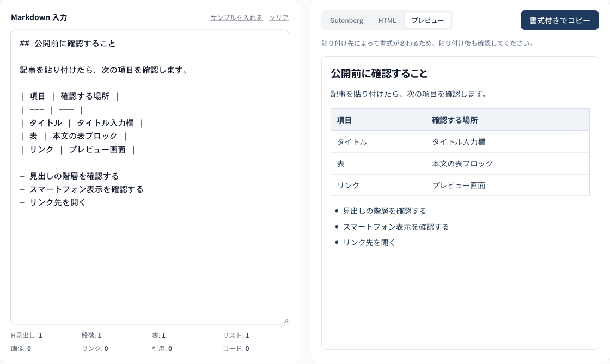Click inside the Markdown input textarea
This screenshot has height=364, width=610.
coord(150,177)
